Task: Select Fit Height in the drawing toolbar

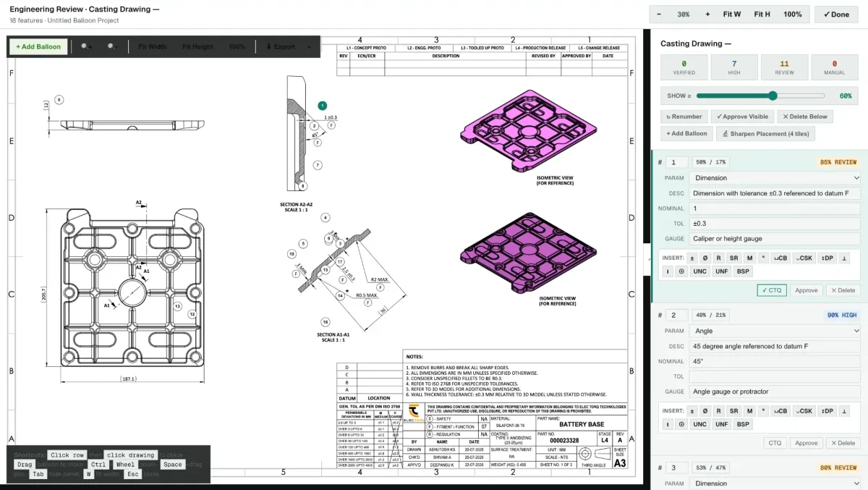Action: point(197,46)
